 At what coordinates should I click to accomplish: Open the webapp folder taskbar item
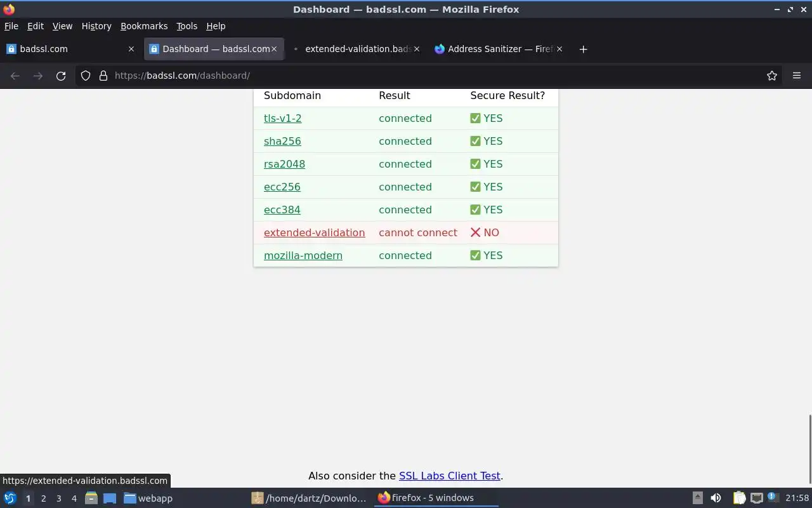coord(148,498)
